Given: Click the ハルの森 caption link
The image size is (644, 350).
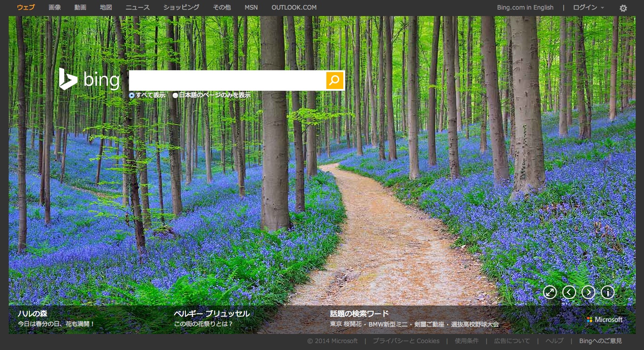Looking at the screenshot, I should 33,314.
